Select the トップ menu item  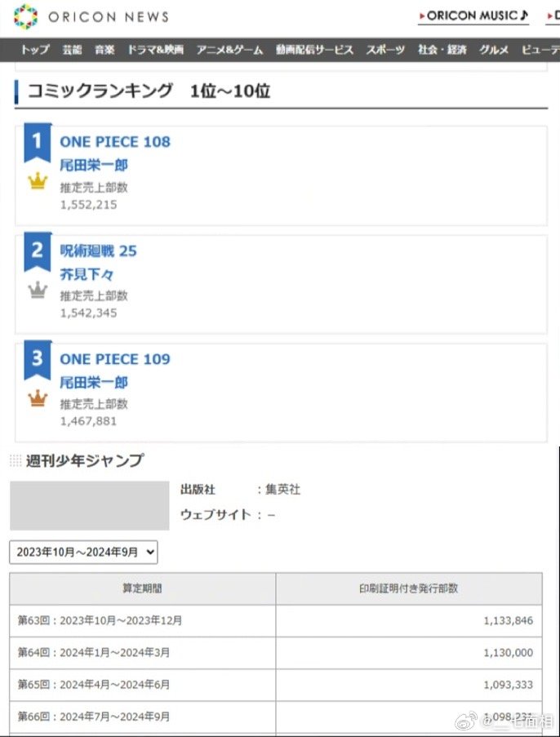pyautogui.click(x=35, y=50)
